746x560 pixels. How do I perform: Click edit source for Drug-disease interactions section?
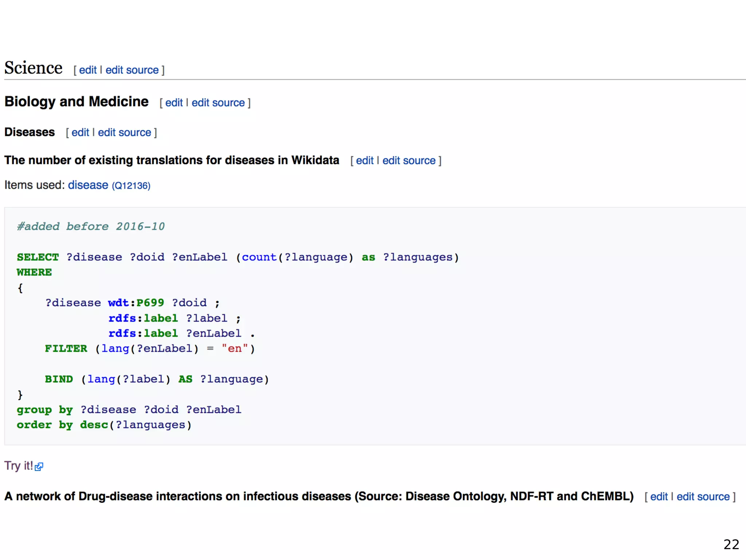(703, 497)
